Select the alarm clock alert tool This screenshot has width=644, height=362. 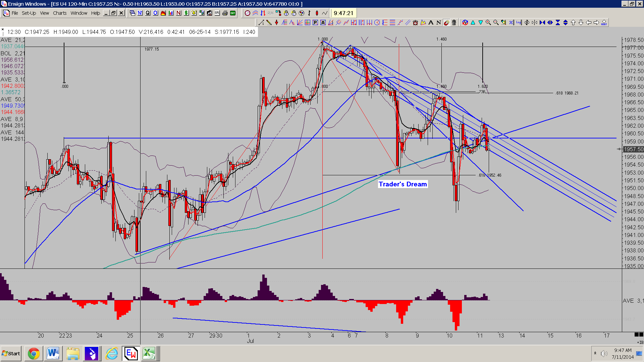415,22
